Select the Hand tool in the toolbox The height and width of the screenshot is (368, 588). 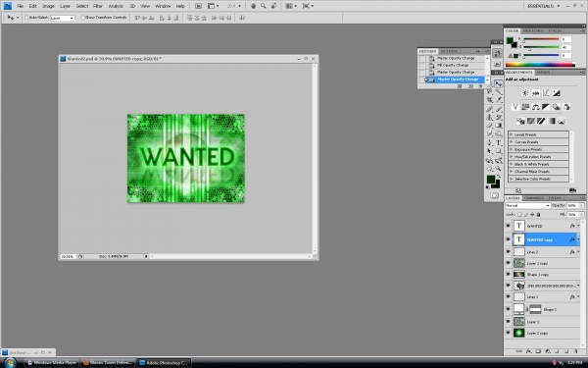[x=490, y=169]
